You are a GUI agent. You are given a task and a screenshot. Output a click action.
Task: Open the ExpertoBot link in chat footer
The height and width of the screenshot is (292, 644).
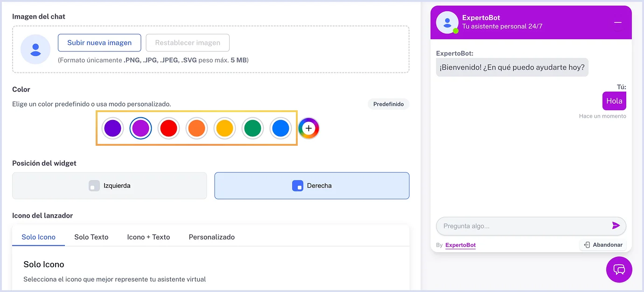click(460, 245)
